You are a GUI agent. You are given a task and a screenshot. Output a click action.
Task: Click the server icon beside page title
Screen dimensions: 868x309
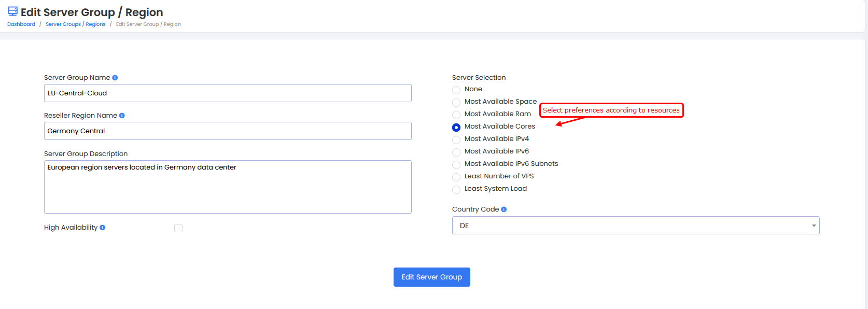pyautogui.click(x=12, y=11)
